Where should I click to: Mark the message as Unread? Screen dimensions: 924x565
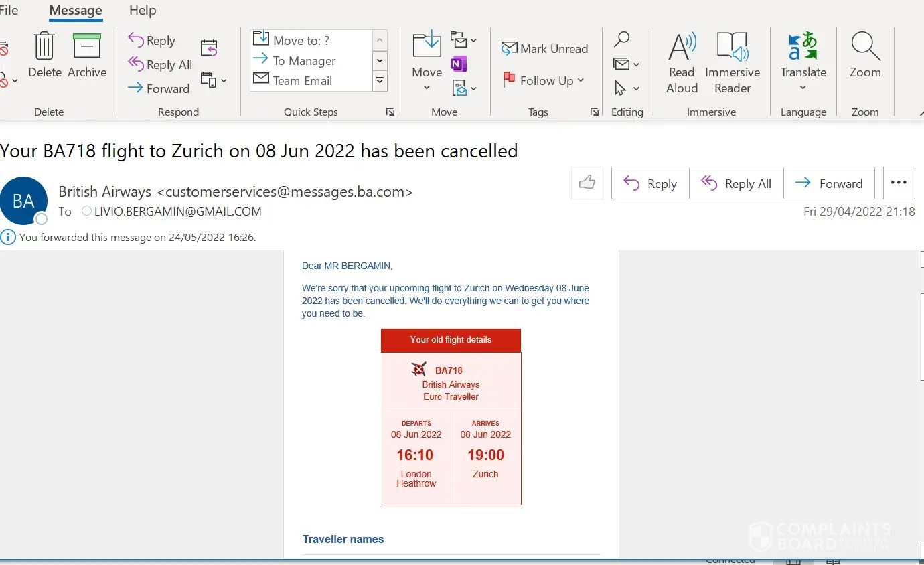[544, 48]
